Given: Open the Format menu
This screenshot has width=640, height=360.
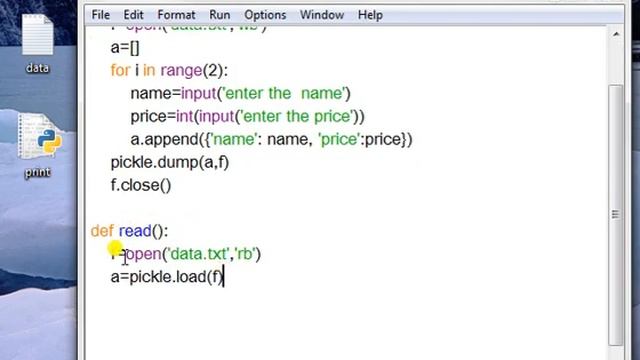Looking at the screenshot, I should (x=176, y=15).
